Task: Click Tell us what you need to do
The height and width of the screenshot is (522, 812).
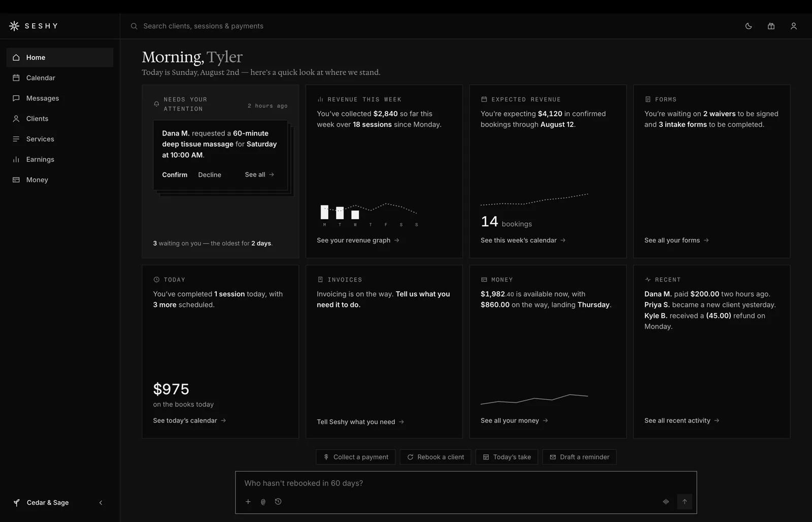Action: (x=383, y=299)
